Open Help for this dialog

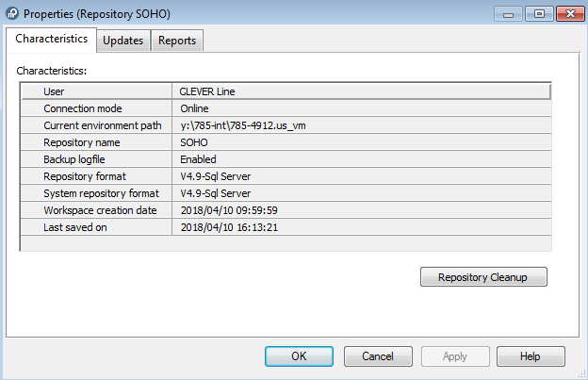(x=531, y=356)
